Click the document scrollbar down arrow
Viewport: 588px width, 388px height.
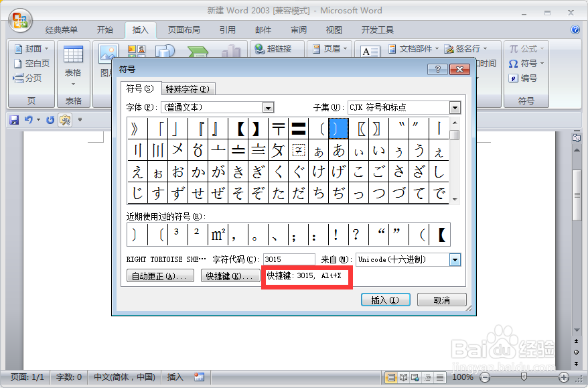577,330
